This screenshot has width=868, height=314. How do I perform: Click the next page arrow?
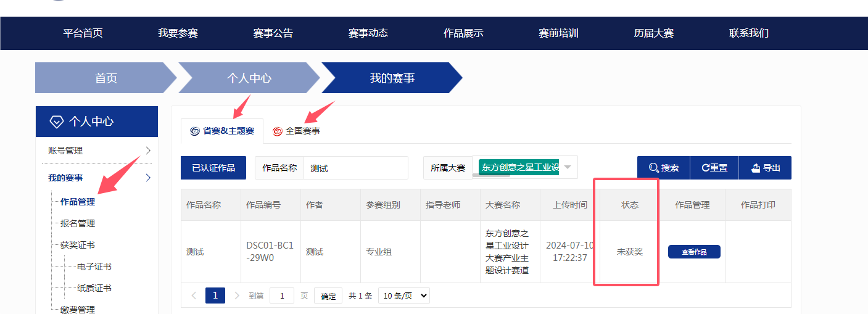click(237, 295)
